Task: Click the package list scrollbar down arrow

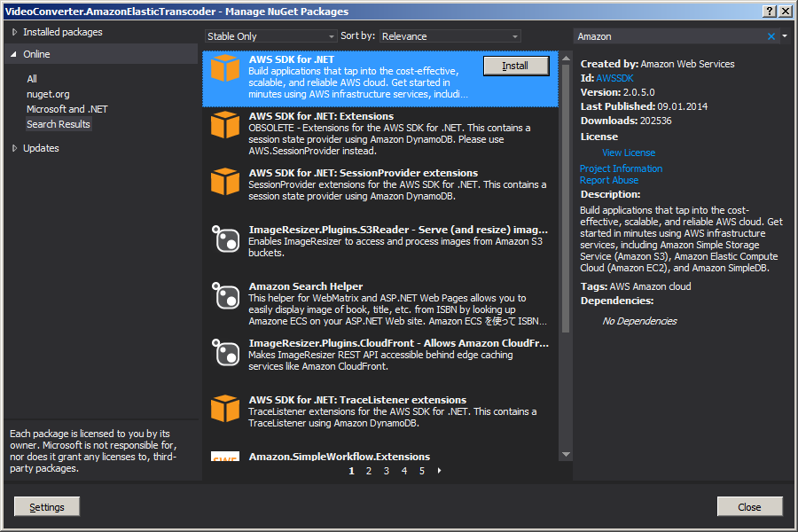Action: 566,453
